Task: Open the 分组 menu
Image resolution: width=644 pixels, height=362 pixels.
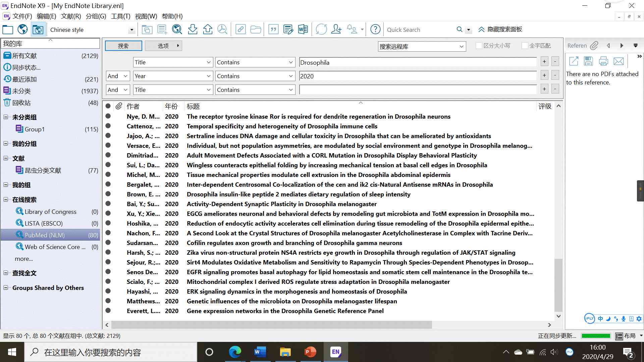Action: tap(96, 16)
